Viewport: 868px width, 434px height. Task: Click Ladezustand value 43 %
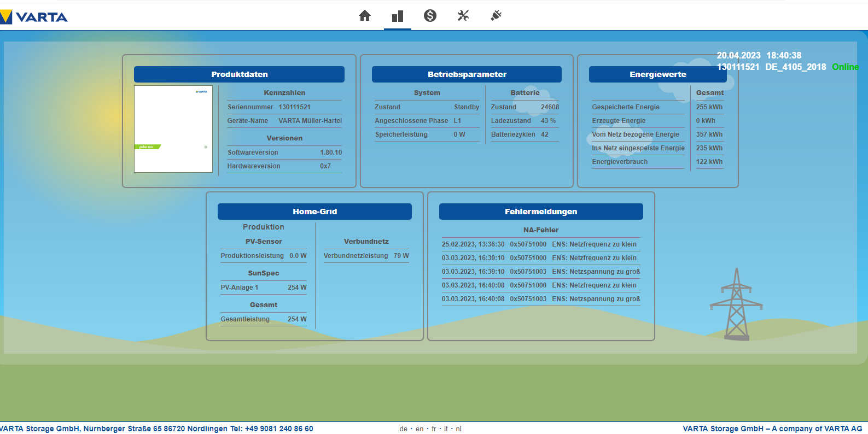(x=548, y=121)
